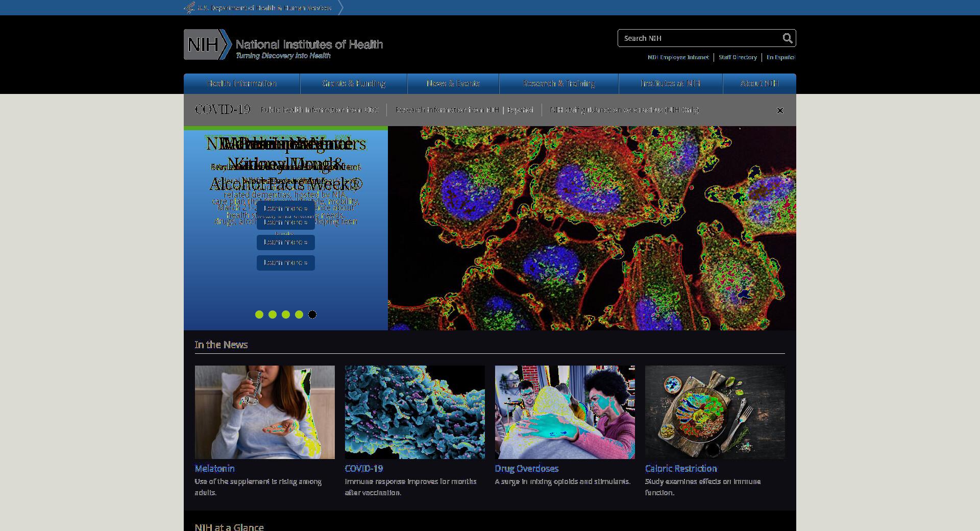Open the NIH Employee Intranet link
Screen dimensions: 980x531
[678, 57]
